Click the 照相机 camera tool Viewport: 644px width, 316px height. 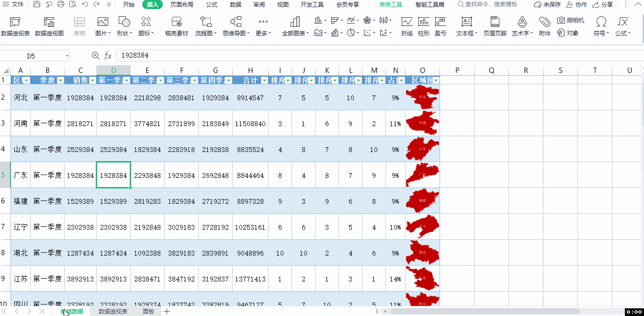tap(571, 21)
